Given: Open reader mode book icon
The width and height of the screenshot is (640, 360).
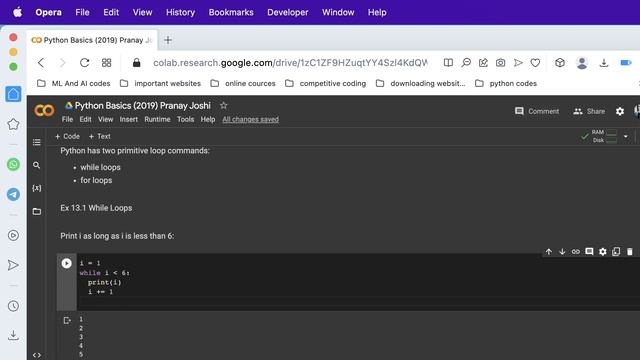Looking at the screenshot, I should tap(448, 63).
